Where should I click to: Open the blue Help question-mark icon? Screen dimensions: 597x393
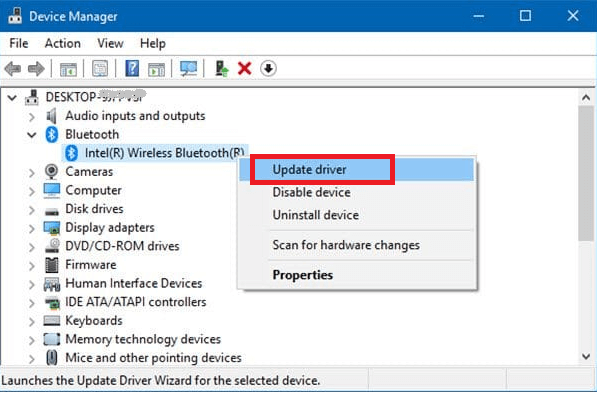(x=132, y=69)
